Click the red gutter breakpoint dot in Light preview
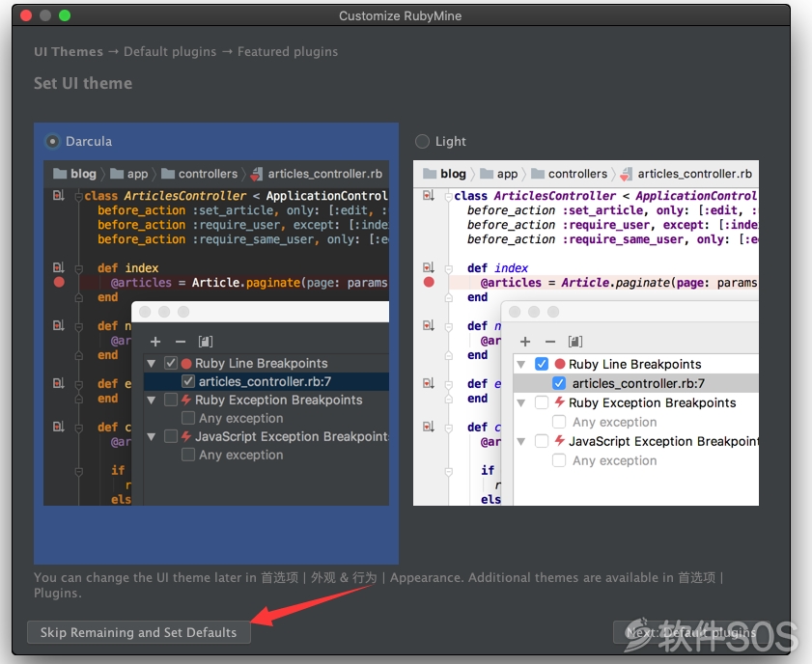Viewport: 812px width, 664px height. (x=429, y=282)
